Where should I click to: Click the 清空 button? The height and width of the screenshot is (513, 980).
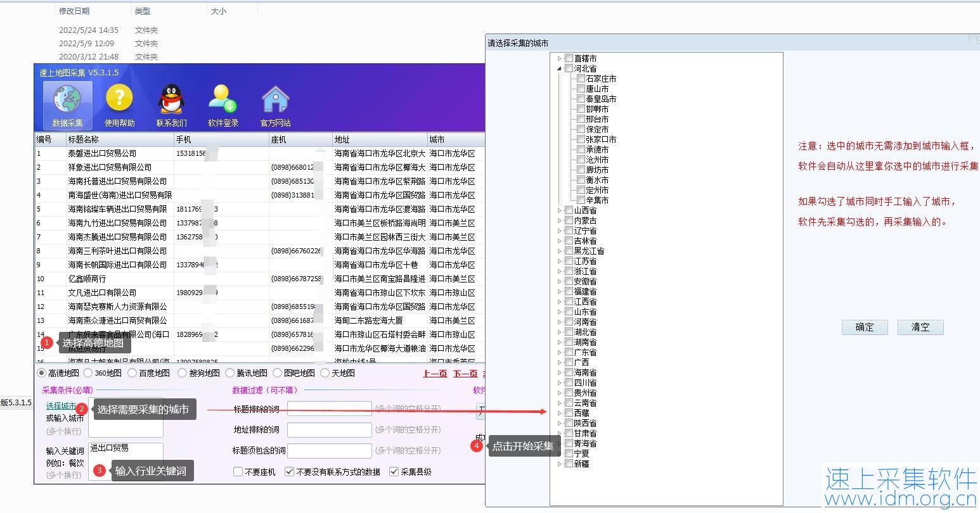920,327
